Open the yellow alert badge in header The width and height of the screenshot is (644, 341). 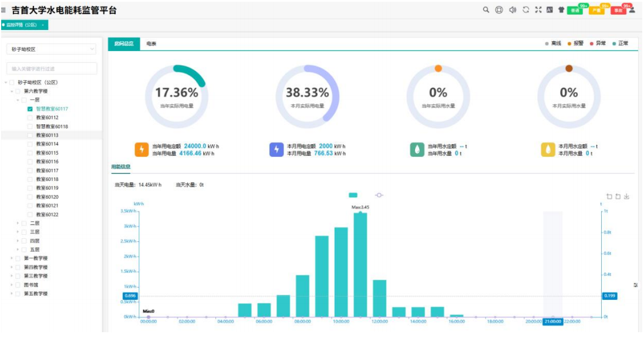click(597, 11)
